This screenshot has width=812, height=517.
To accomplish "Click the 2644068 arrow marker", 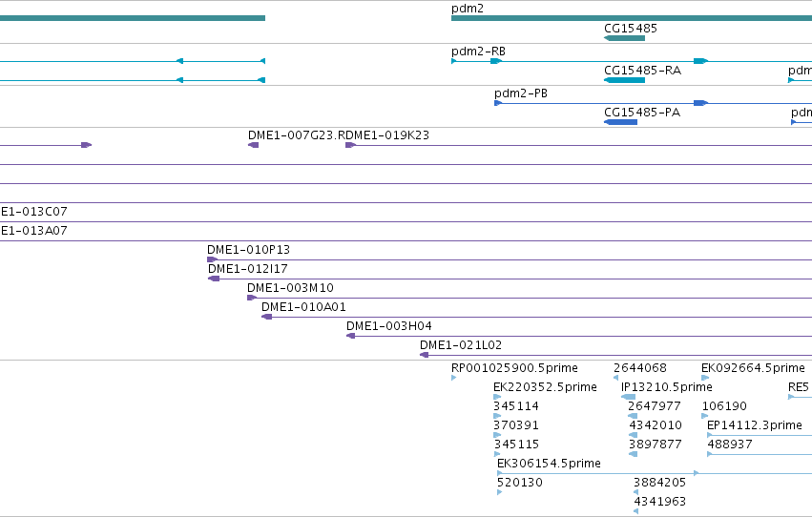I will [x=615, y=378].
